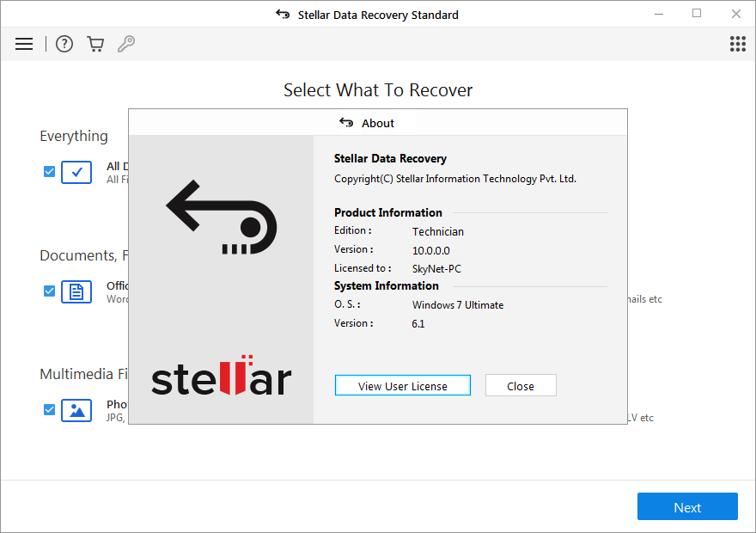Toggle the Office Documents checkbox
Image resolution: width=756 pixels, height=533 pixels.
click(49, 291)
